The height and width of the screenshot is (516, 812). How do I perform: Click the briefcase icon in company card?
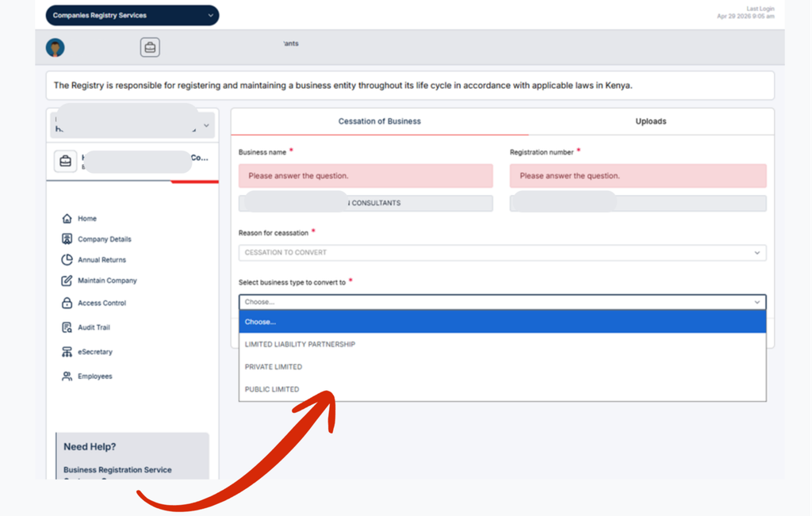[x=65, y=161]
